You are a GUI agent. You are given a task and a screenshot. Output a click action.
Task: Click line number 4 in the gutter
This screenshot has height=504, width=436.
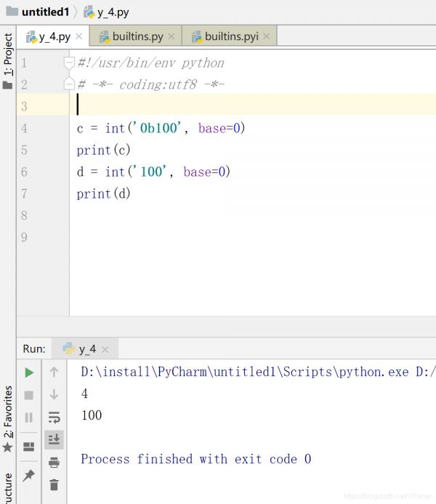pyautogui.click(x=24, y=129)
